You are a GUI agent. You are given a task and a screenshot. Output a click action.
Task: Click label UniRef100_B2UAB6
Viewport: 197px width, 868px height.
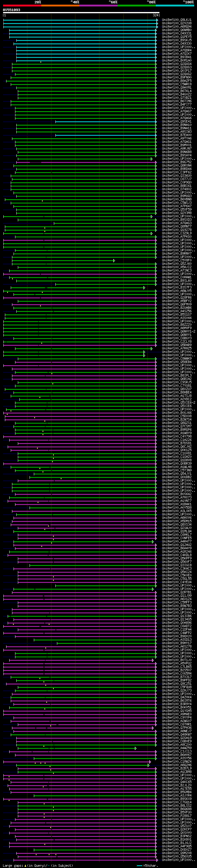[x=177, y=308]
